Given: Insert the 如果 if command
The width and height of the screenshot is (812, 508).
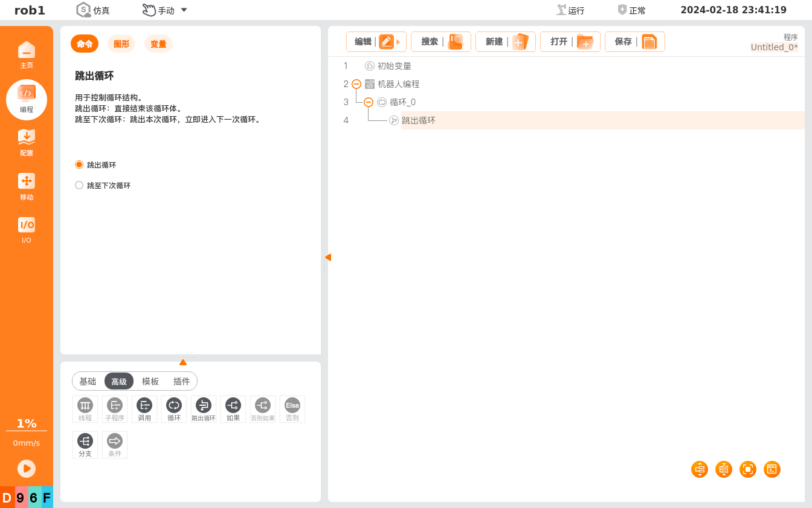Looking at the screenshot, I should (233, 409).
